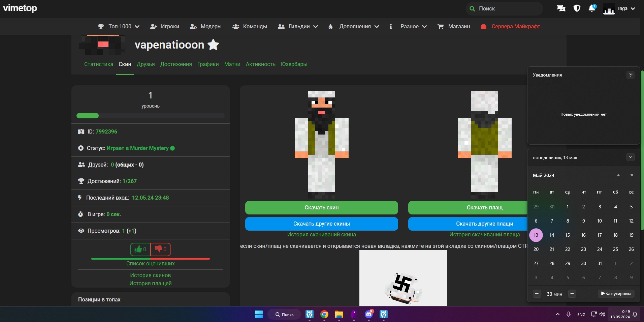Viewport: 644px width, 322px height.
Task: Open the Достижения tab
Action: (176, 64)
